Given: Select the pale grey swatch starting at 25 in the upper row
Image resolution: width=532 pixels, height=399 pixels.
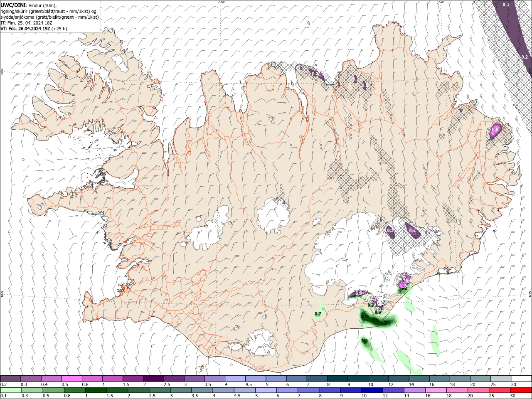Looking at the screenshot, I should [x=500, y=378].
